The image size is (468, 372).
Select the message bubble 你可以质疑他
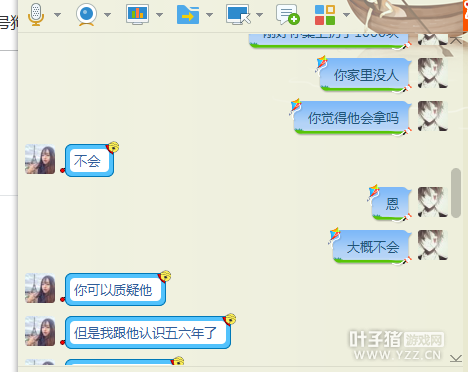pyautogui.click(x=115, y=289)
